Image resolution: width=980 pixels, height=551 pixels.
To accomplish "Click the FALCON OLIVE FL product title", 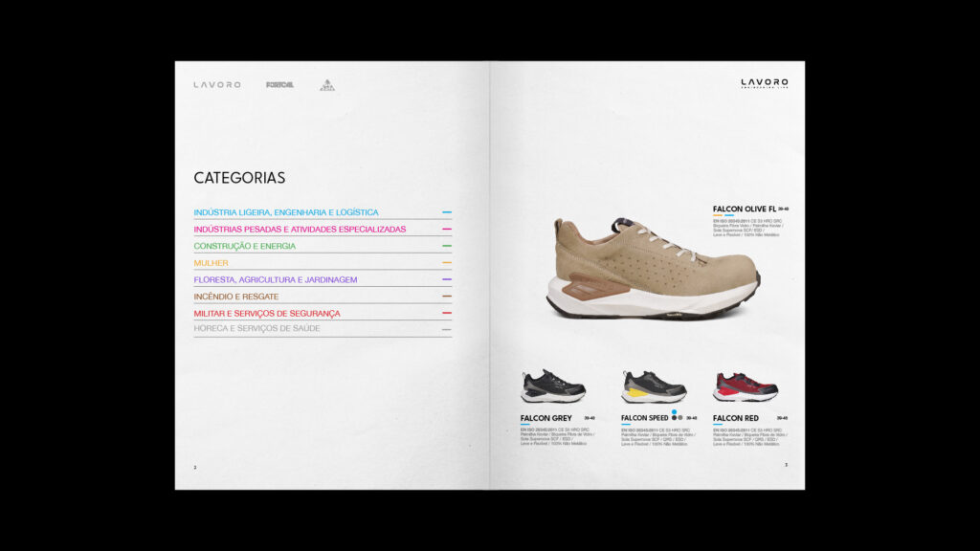I will (x=744, y=209).
